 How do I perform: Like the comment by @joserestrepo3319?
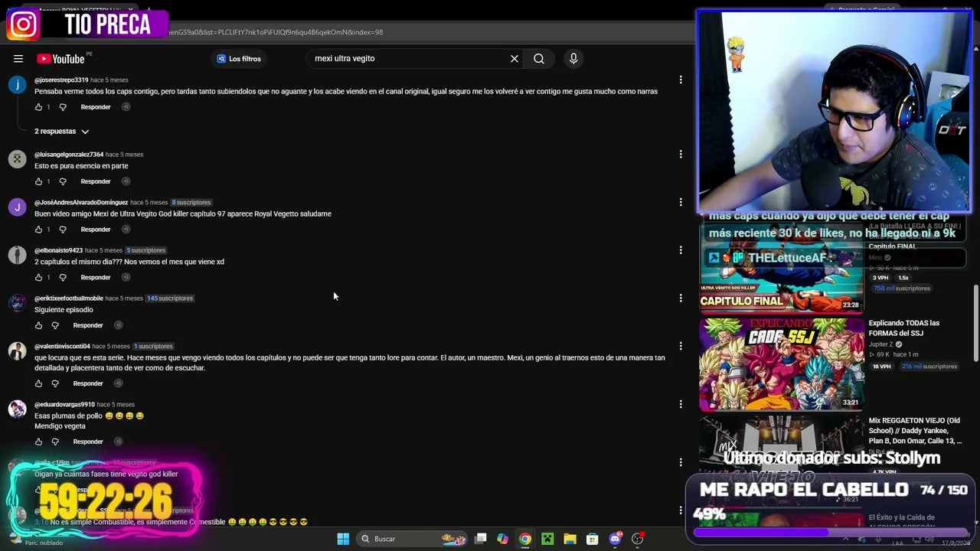coord(38,107)
